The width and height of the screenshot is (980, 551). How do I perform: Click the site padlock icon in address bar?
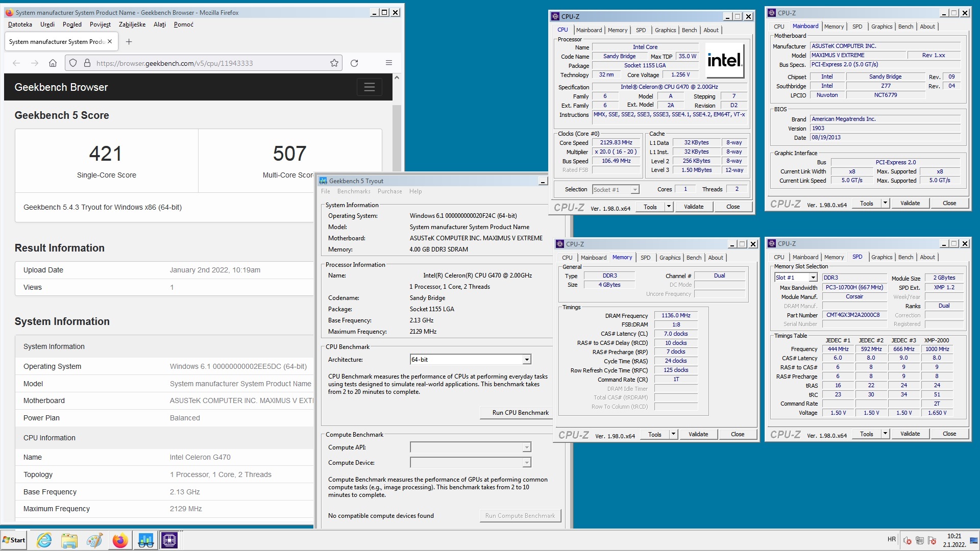(87, 63)
